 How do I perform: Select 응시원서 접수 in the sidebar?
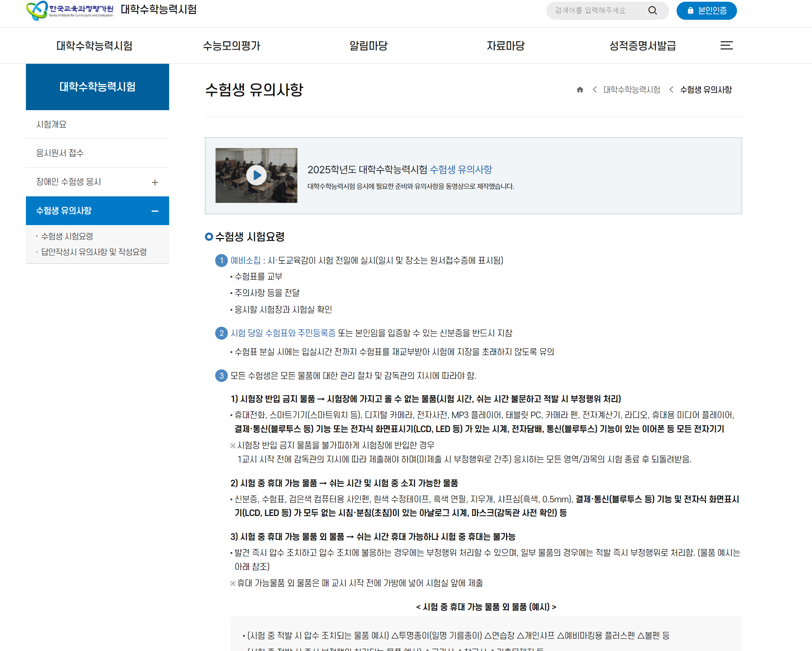point(60,153)
